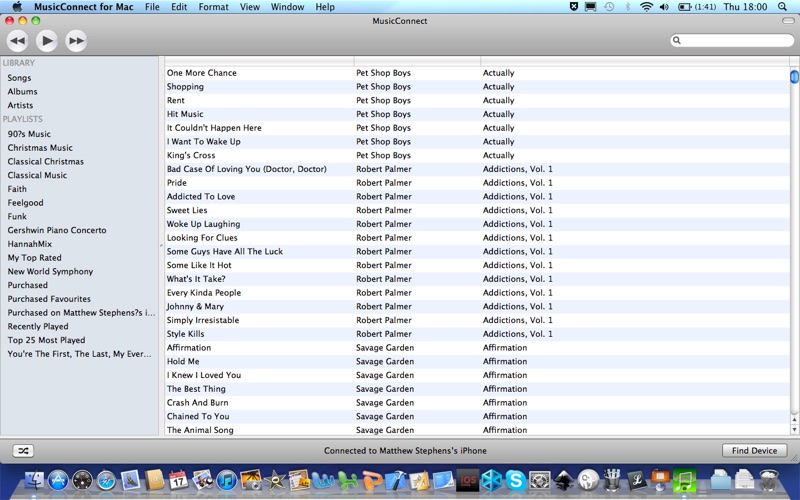The height and width of the screenshot is (500, 800).
Task: Open the Purchased Favourites playlist
Action: tap(49, 298)
